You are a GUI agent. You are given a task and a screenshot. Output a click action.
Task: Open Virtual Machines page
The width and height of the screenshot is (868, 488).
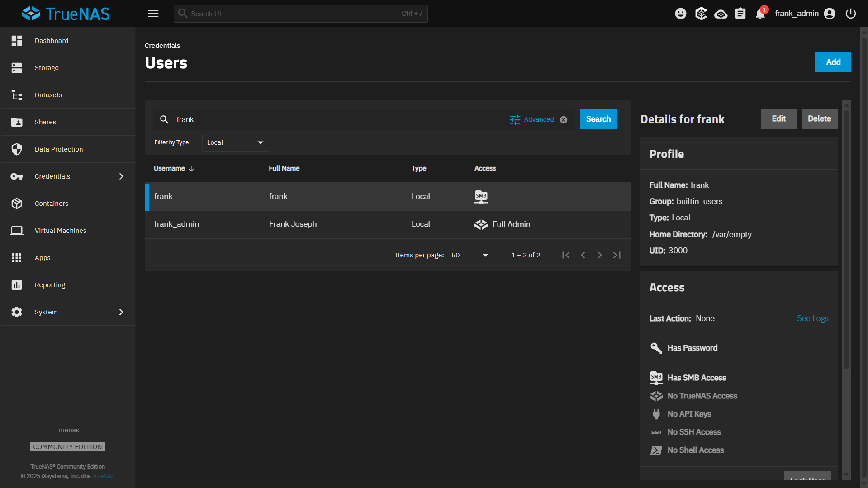point(68,231)
